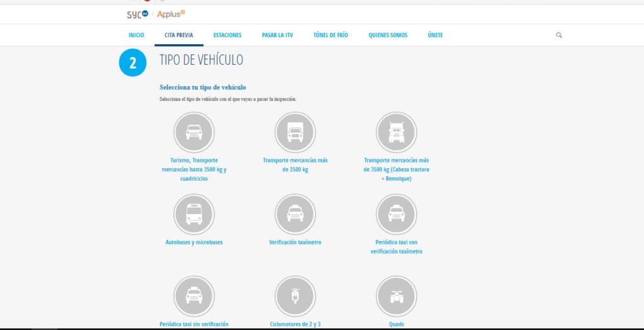This screenshot has width=644, height=330.
Task: Select the Quads vehicle icon
Action: pyautogui.click(x=396, y=296)
